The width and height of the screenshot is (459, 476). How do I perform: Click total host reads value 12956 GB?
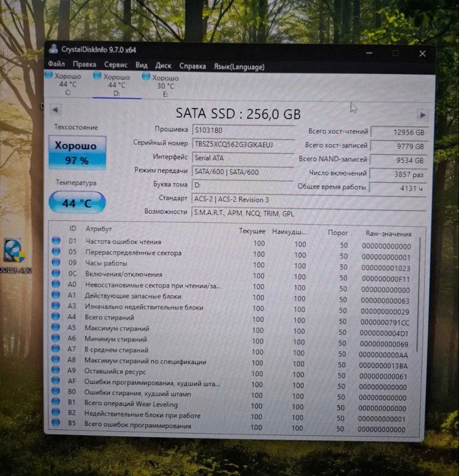399,132
